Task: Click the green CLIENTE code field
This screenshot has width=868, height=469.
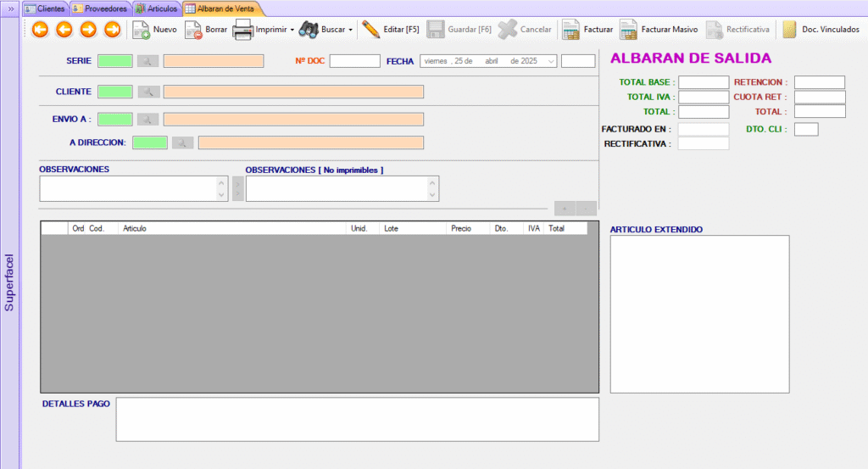Action: click(115, 92)
